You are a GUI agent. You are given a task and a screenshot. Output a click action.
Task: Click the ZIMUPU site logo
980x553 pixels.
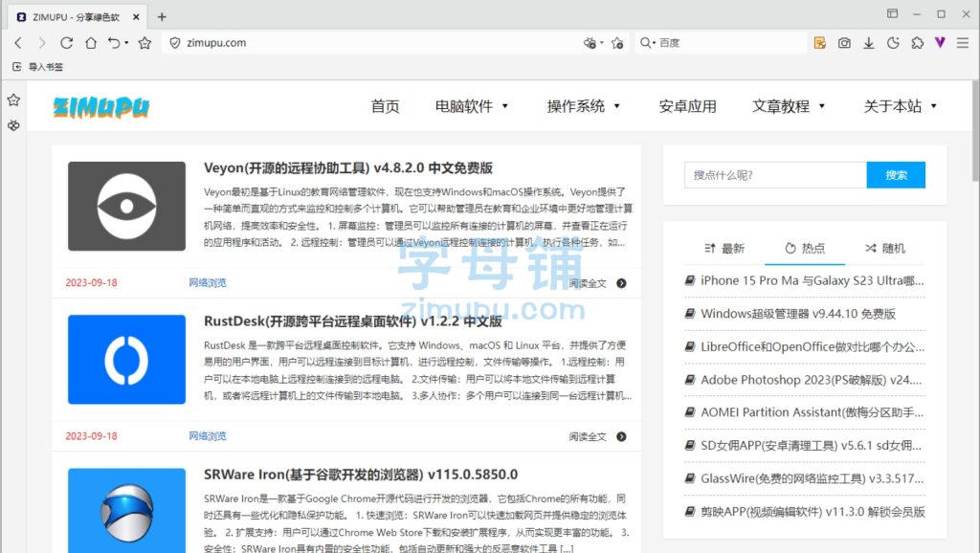click(x=101, y=107)
